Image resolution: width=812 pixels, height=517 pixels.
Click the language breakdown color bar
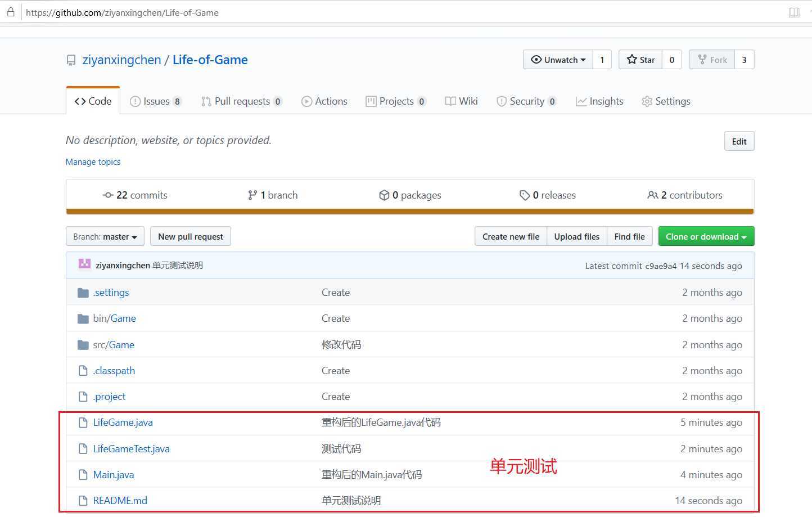coord(409,212)
